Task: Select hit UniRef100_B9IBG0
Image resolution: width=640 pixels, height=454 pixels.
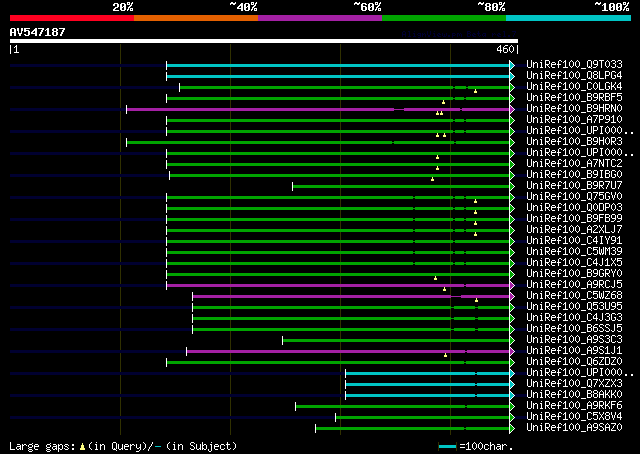Action: 574,175
